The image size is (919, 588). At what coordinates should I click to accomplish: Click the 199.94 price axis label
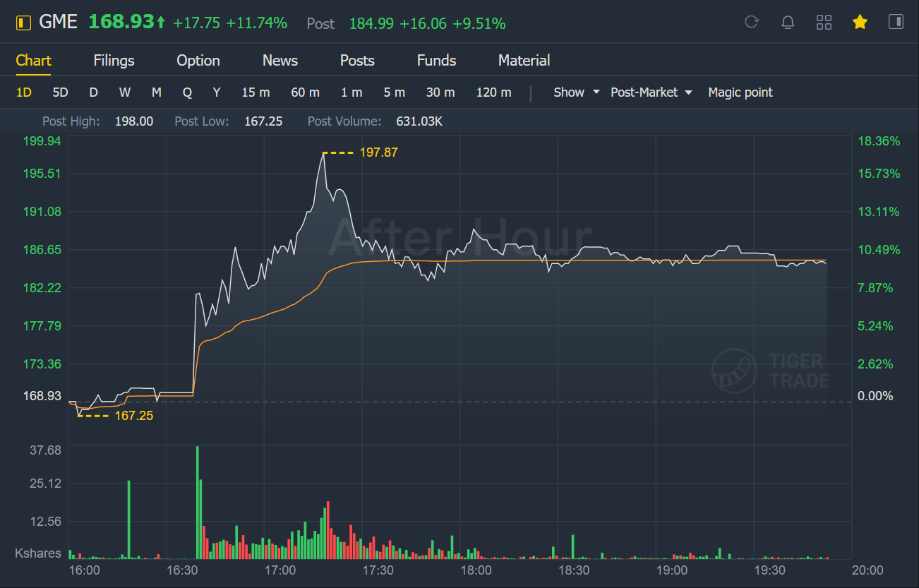(x=42, y=141)
